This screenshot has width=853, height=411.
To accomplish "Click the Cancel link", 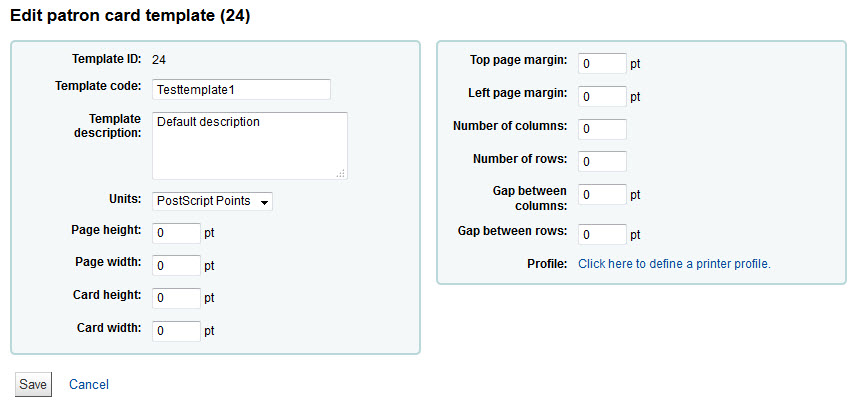I will point(89,385).
